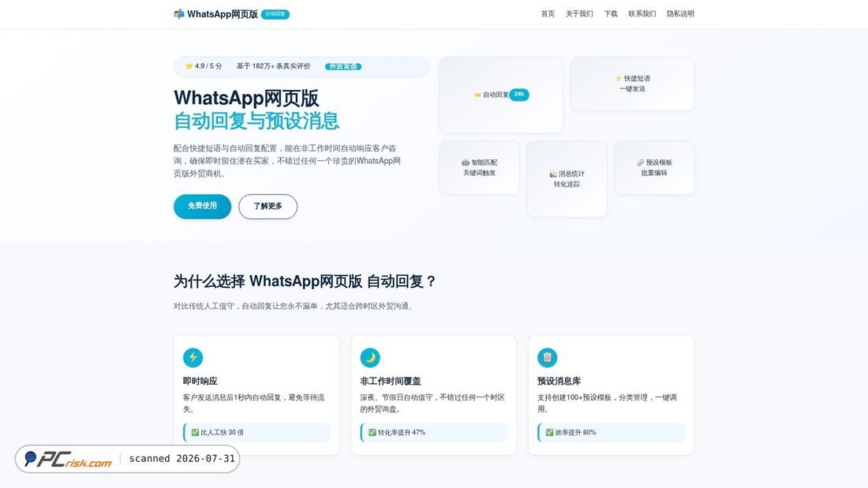Click the 即时响应 card heading

tap(200, 381)
